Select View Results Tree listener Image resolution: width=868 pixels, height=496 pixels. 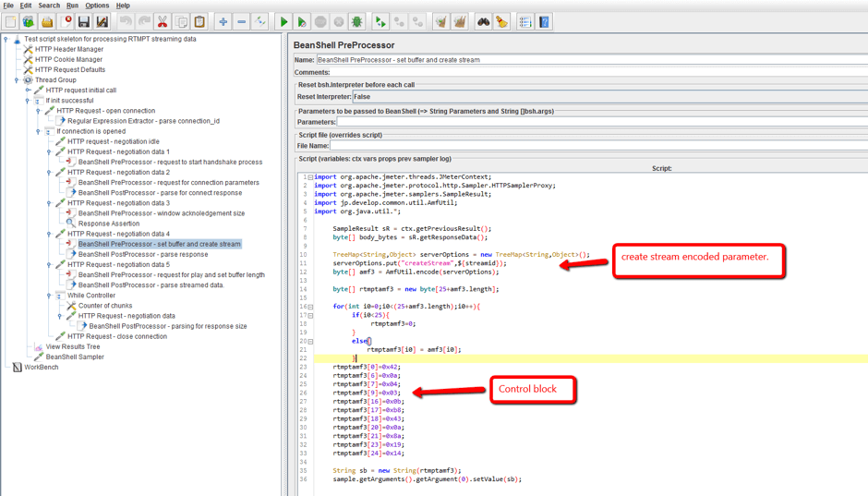tap(73, 347)
